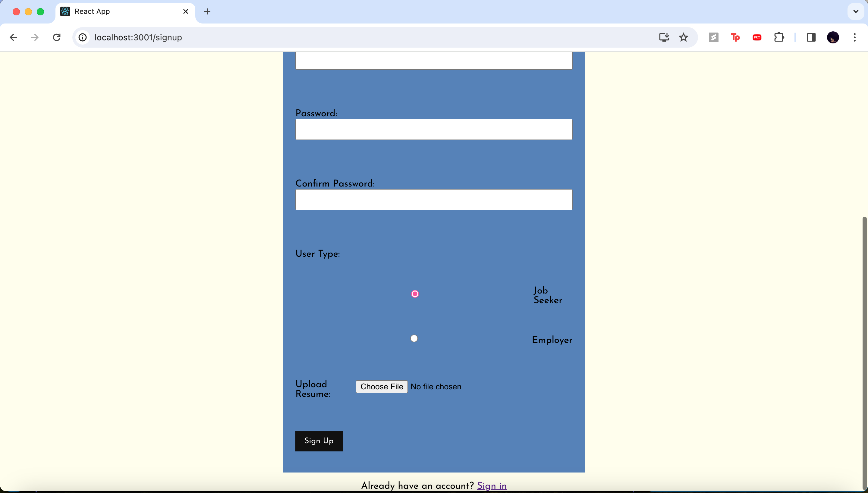Viewport: 868px width, 493px height.
Task: Click the red Tp extension icon
Action: click(735, 37)
